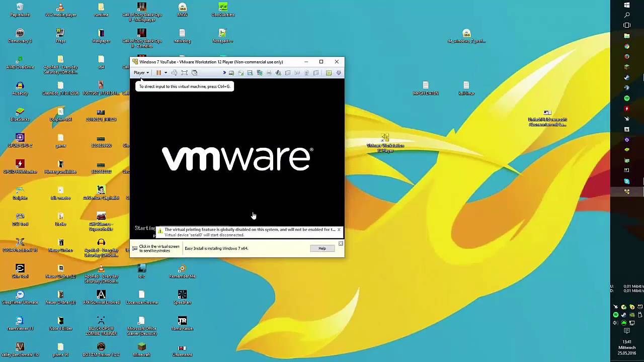The image size is (644, 362).
Task: Select the Valley Benchmark 1.0 desktop icon
Action: pos(20,349)
